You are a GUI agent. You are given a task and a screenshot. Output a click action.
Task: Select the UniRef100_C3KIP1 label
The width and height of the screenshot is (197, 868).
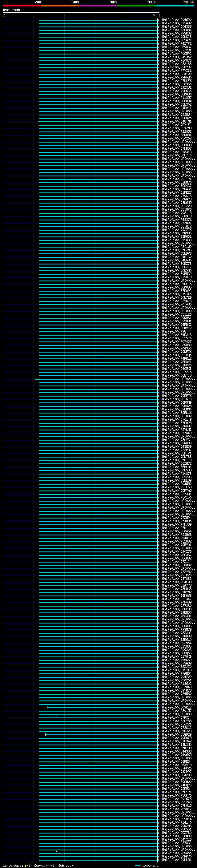tap(177, 454)
